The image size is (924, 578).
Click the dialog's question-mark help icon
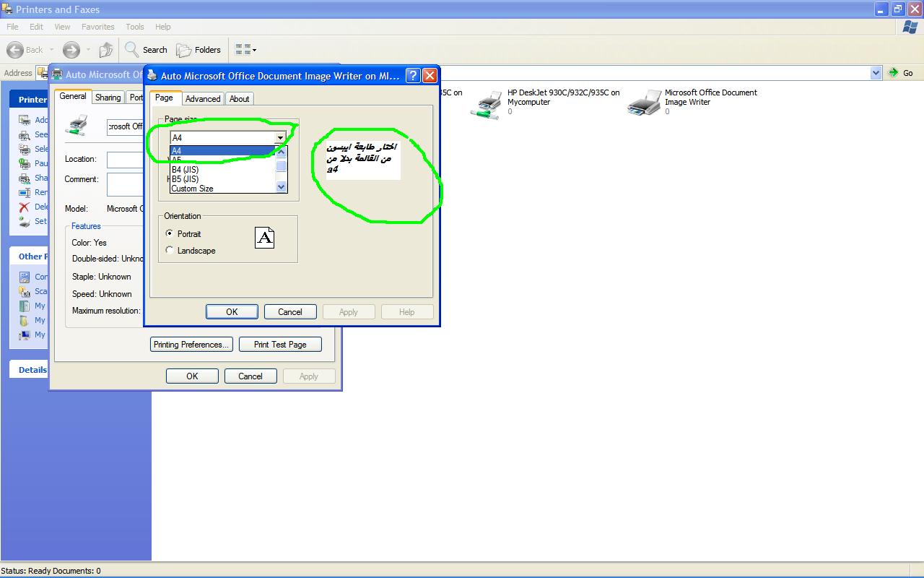point(412,75)
